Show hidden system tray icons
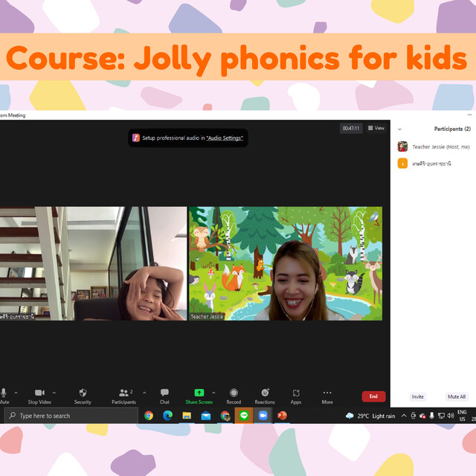The height and width of the screenshot is (476, 476). (x=404, y=416)
